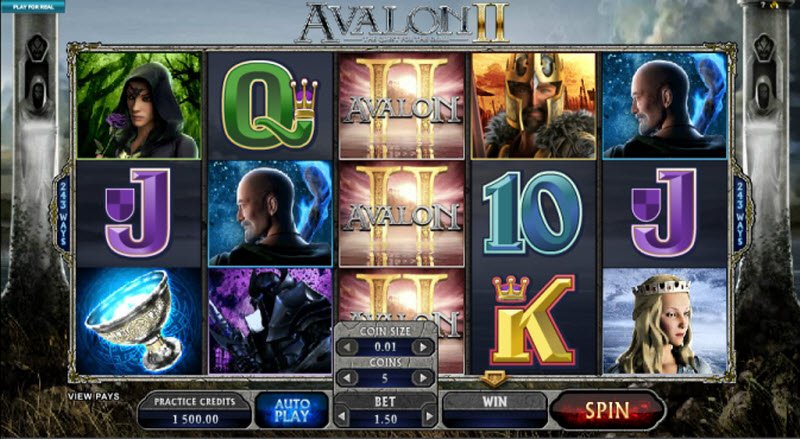Image resolution: width=800 pixels, height=439 pixels.
Task: Collapse the panel with the gold down arrow
Action: point(493,379)
